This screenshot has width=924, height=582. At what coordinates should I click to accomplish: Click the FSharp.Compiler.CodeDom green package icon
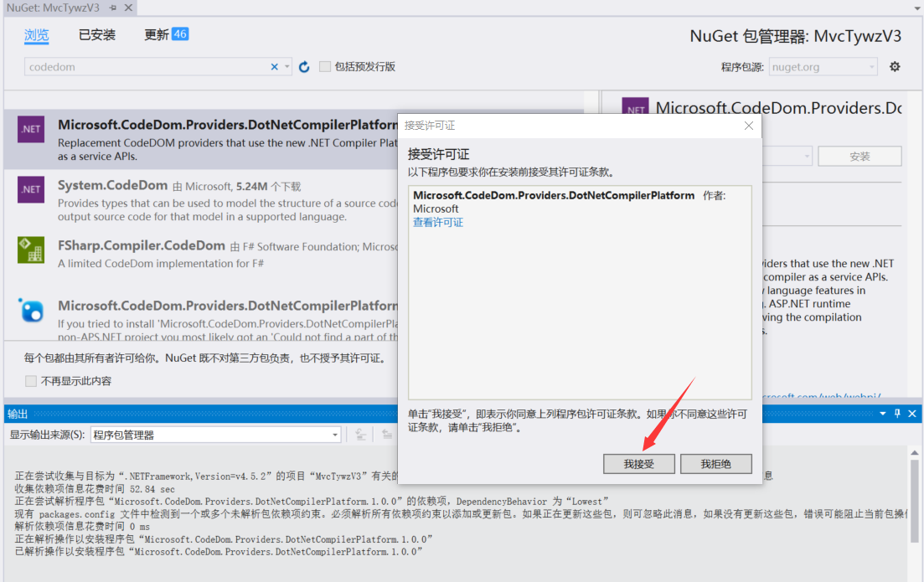30,251
